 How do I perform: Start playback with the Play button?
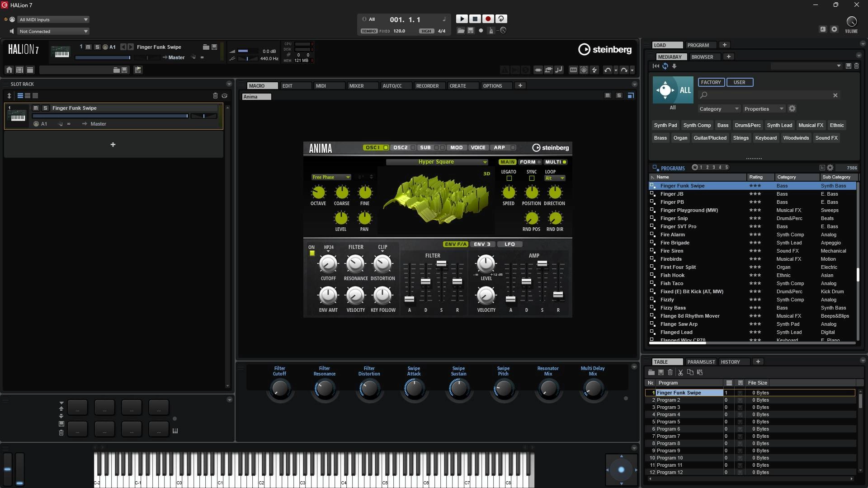pos(462,19)
